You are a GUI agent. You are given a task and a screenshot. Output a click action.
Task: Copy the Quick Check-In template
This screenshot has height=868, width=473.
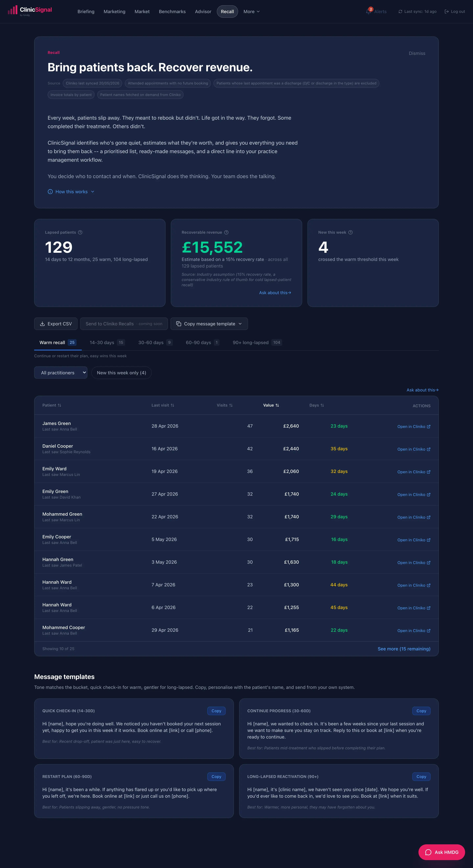(x=216, y=711)
